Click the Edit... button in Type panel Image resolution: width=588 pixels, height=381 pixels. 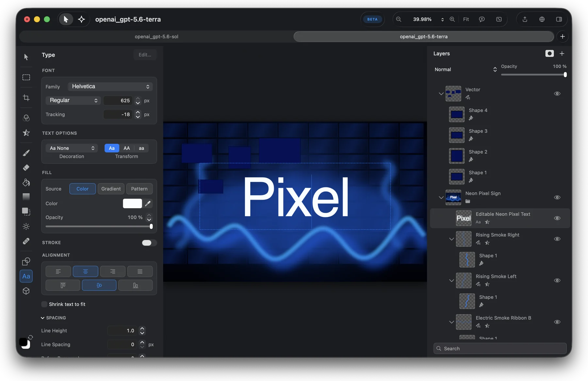pyautogui.click(x=145, y=55)
